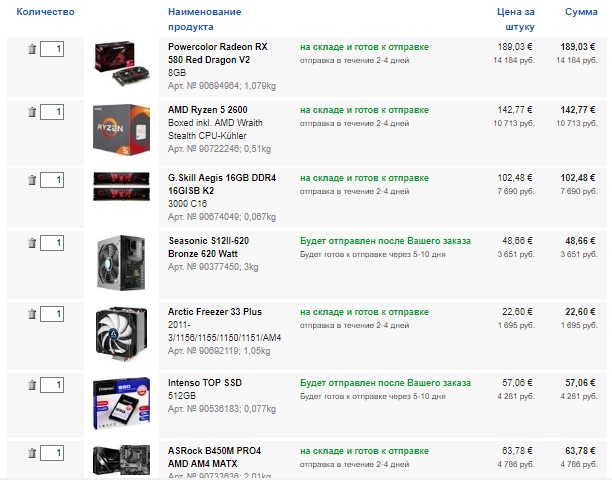Remove AMD Ryzen 5 2600 via trash icon
Image resolution: width=612 pixels, height=480 pixels.
click(32, 112)
